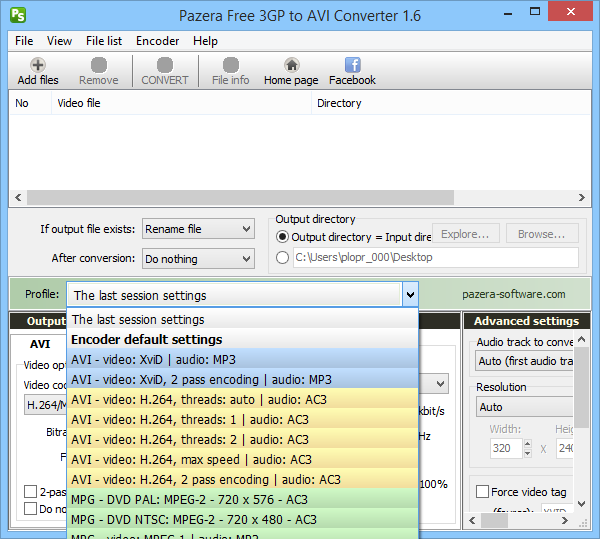This screenshot has width=600, height=539.
Task: Collapse the Profile dropdown arrow
Action: click(411, 295)
